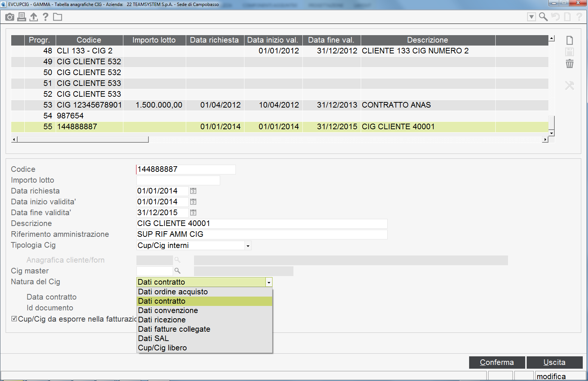Click the Data fine val. column header

331,40
